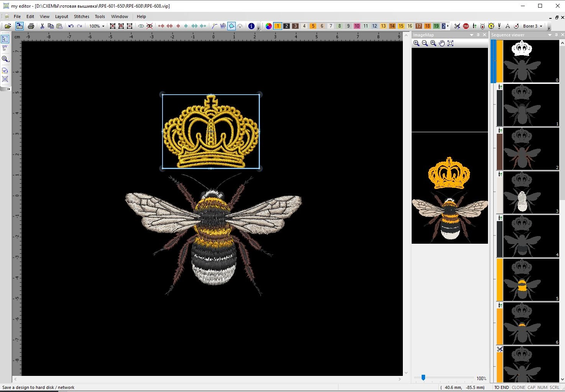Toggle the crossed-out eye hide icon
Viewport: 565px width, 392px height.
149,26
